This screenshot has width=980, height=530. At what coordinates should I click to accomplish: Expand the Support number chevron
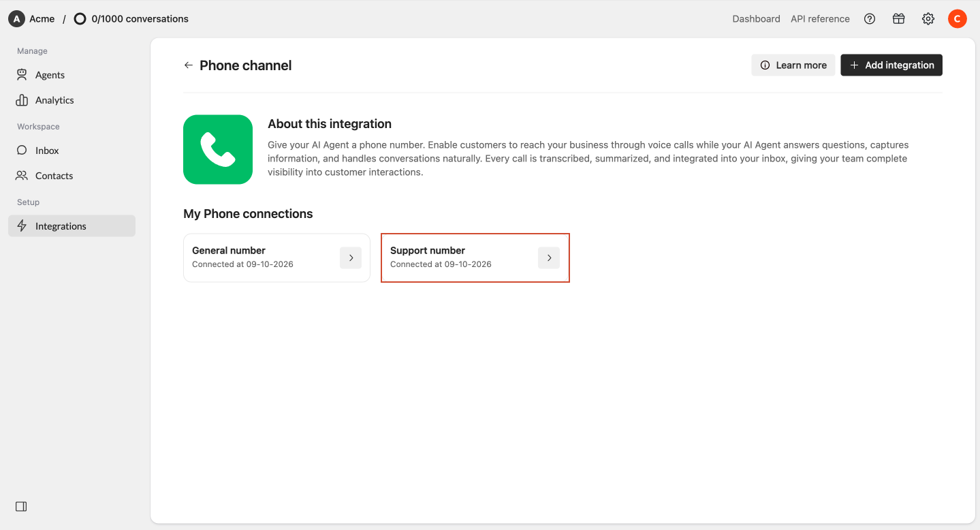click(549, 258)
